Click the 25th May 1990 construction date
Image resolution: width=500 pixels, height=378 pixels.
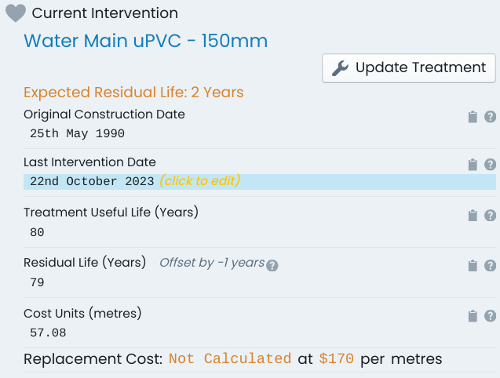77,133
